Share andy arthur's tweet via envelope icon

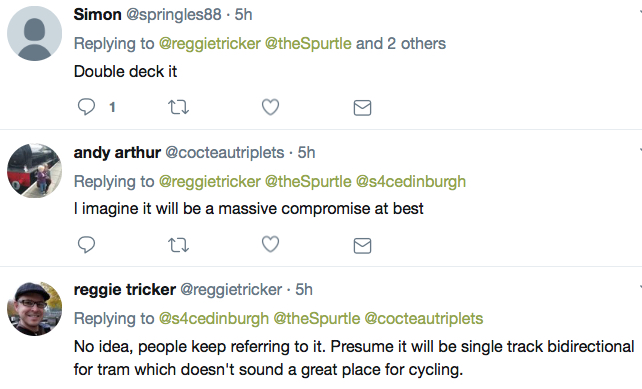pos(362,246)
